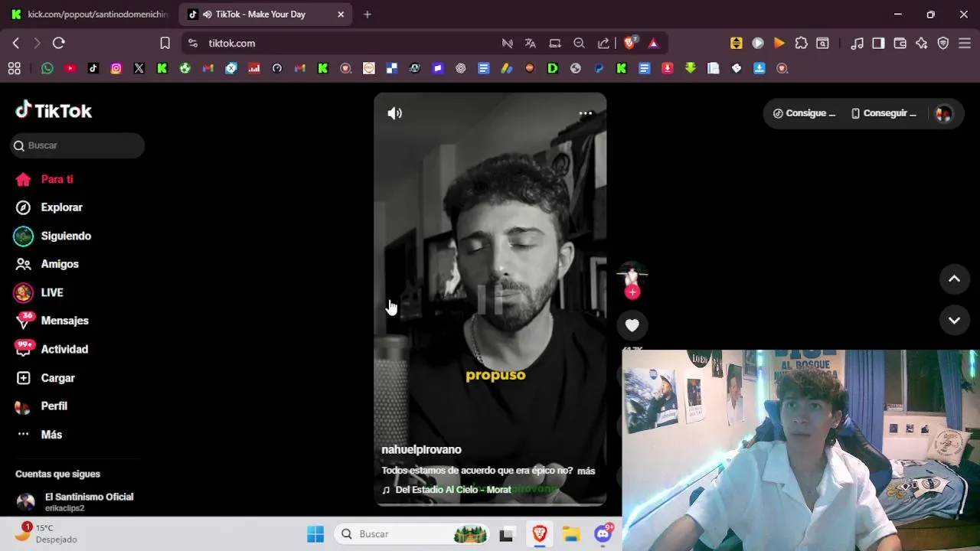The width and height of the screenshot is (980, 551).
Task: Bookmark this page icon
Action: (x=165, y=43)
